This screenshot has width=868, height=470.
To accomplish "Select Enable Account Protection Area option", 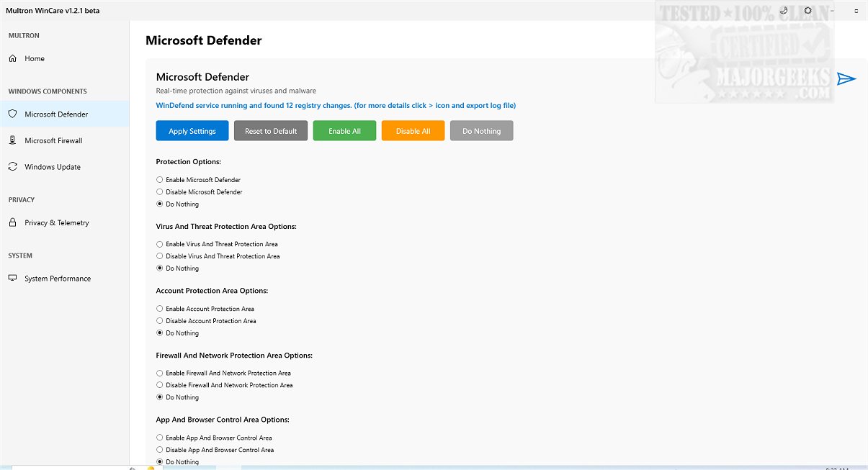I will [x=160, y=309].
